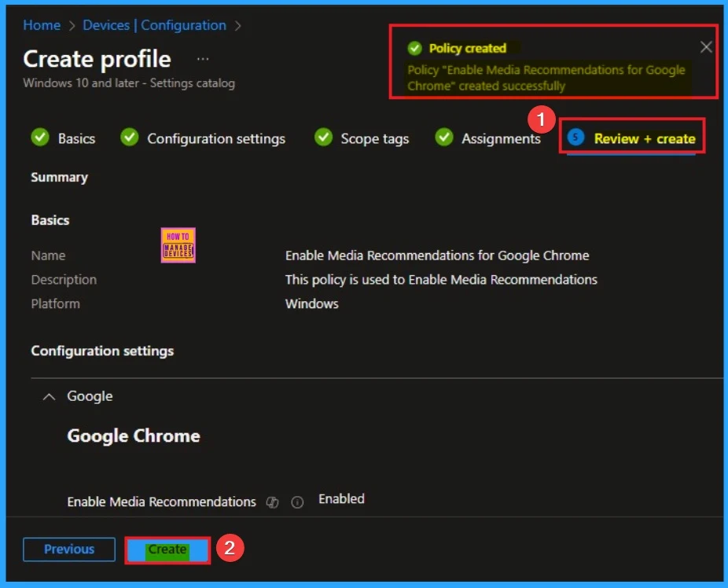The height and width of the screenshot is (588, 728).
Task: Click the Enabled value text
Action: (340, 498)
